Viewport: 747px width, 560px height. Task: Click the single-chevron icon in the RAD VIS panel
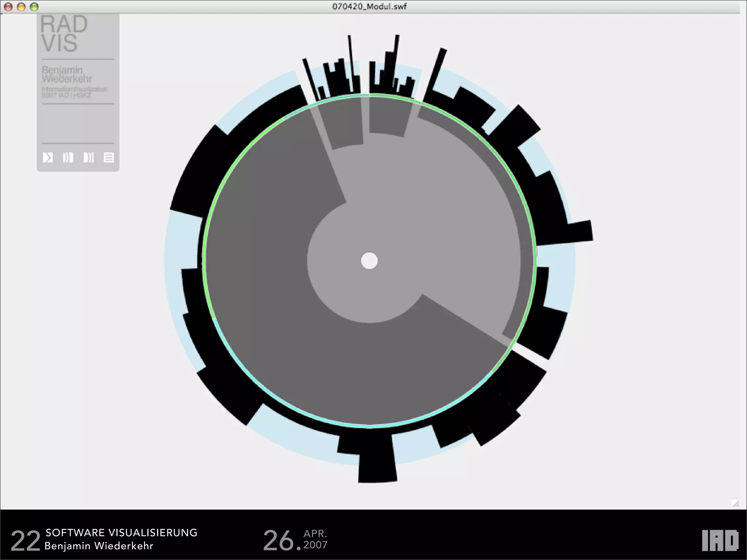pos(48,157)
